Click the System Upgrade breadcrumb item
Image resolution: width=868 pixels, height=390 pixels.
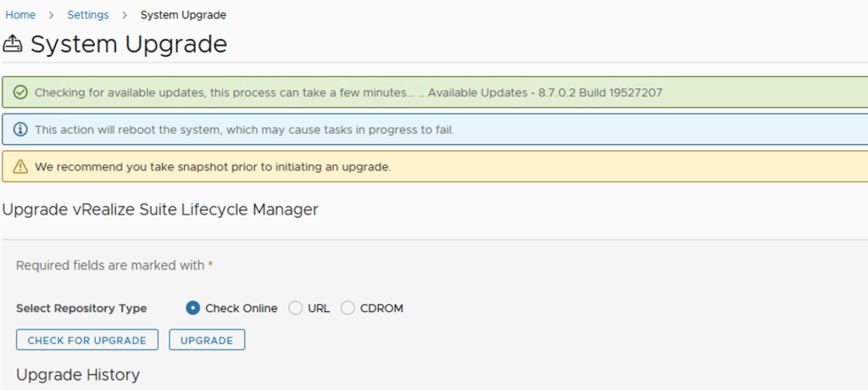point(183,15)
